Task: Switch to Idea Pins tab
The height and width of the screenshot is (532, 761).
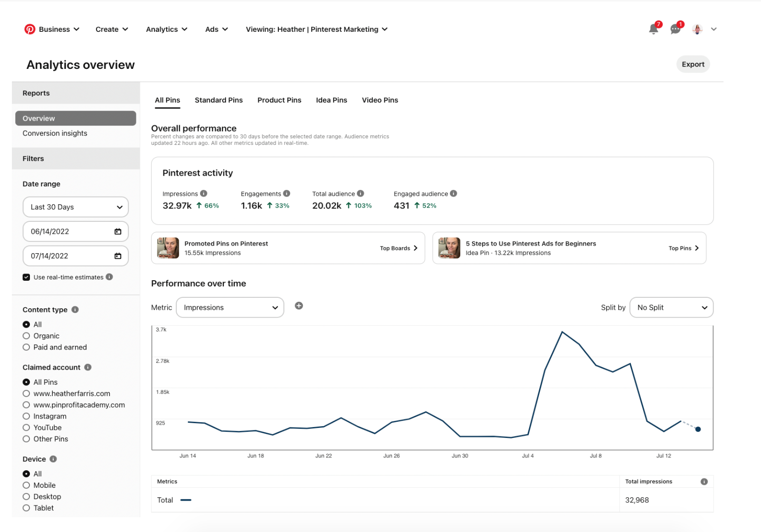Action: [331, 100]
